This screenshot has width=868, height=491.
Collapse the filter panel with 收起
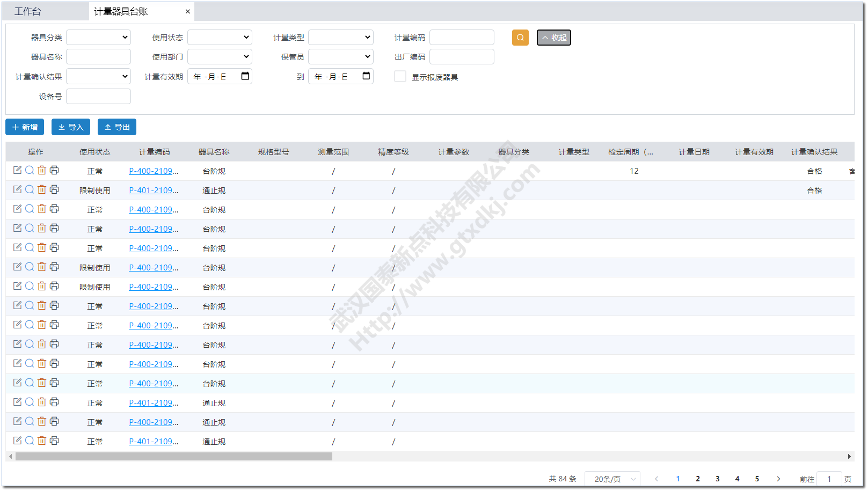pyautogui.click(x=553, y=38)
